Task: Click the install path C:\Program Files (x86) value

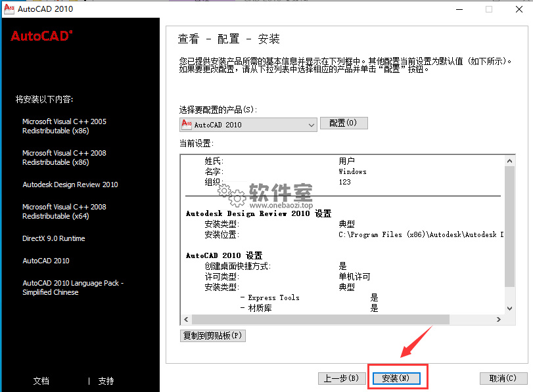Action: 421,234
